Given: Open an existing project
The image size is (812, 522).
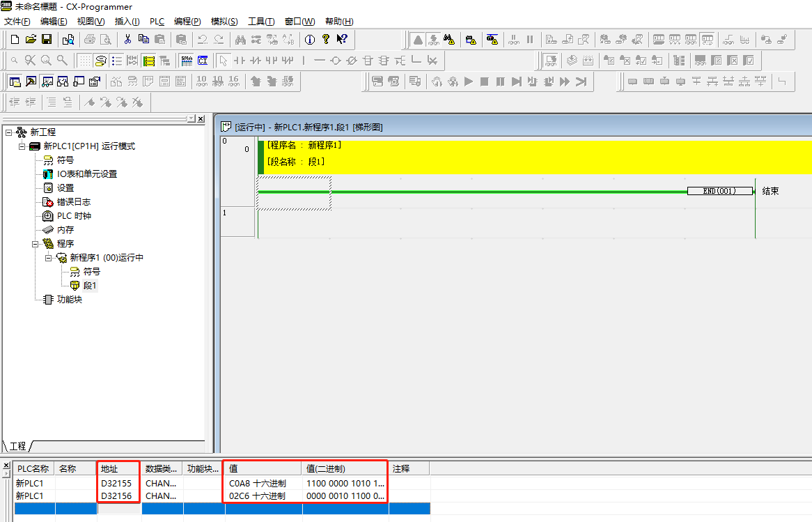Looking at the screenshot, I should point(31,40).
